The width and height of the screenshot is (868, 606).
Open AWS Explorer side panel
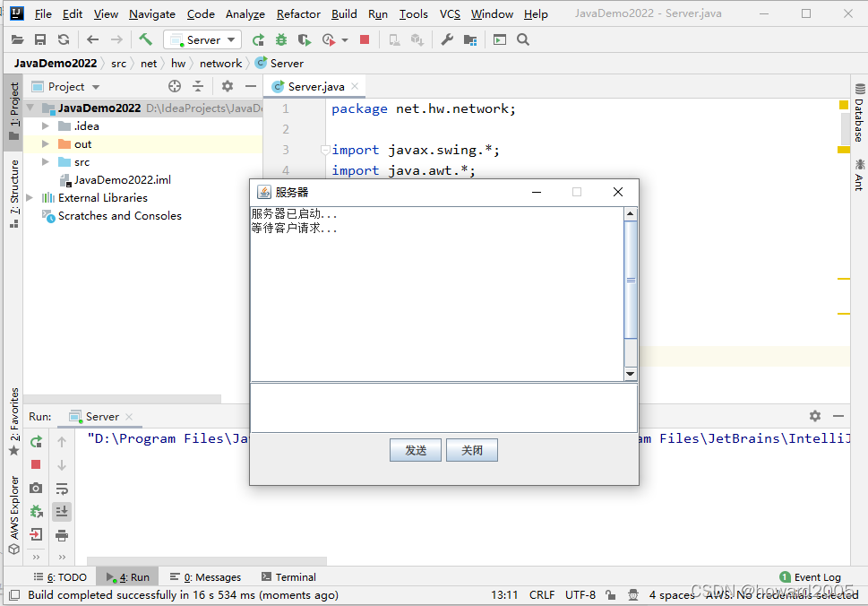13,514
